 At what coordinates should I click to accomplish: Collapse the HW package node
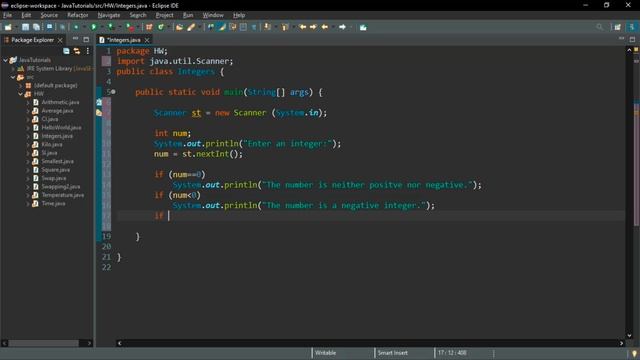pos(20,94)
